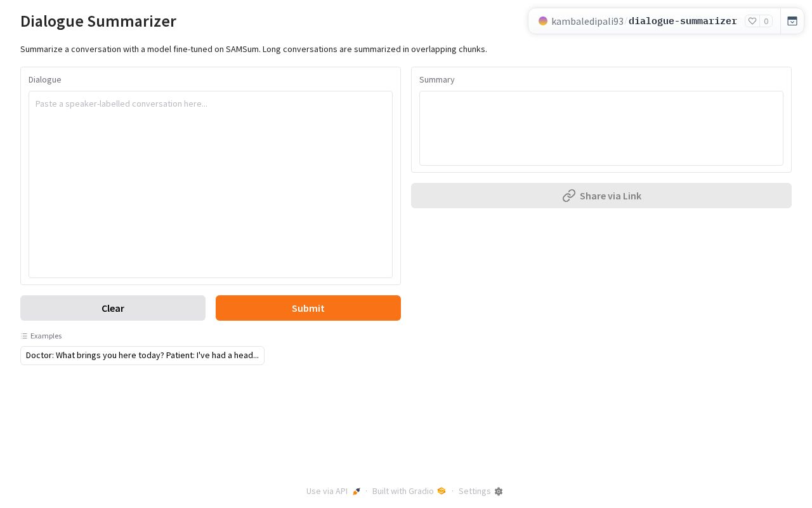Click the Examples label text
Image resolution: width=812 pixels, height=508 pixels.
pos(46,336)
